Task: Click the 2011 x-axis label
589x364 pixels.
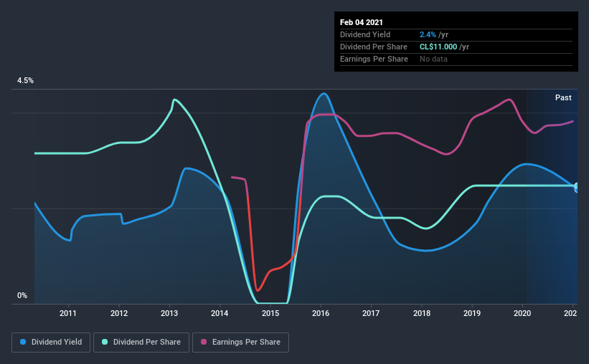Action: [x=68, y=313]
